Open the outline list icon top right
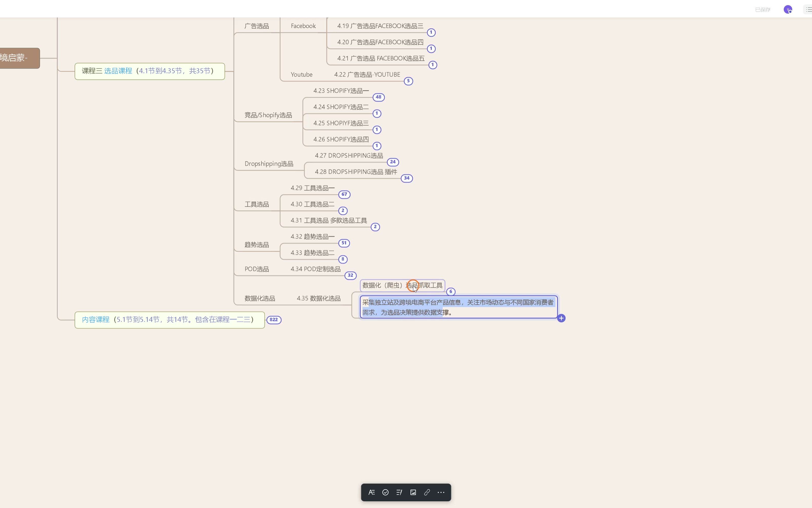 [808, 10]
